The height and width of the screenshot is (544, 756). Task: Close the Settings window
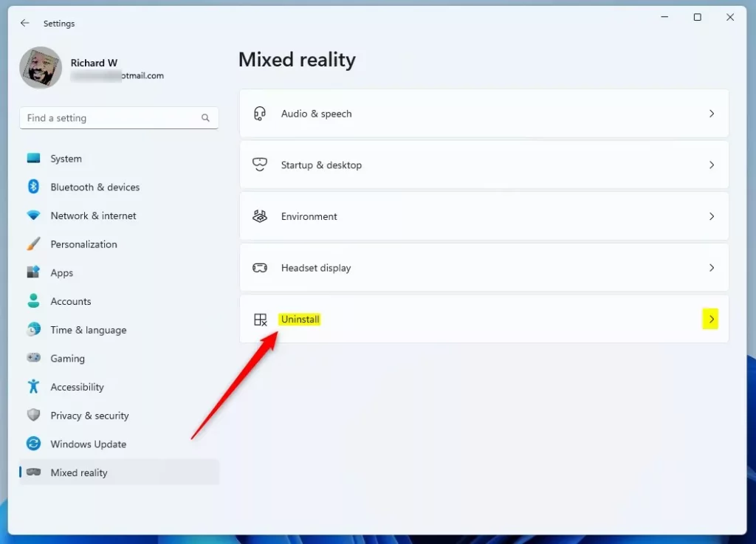coord(730,17)
